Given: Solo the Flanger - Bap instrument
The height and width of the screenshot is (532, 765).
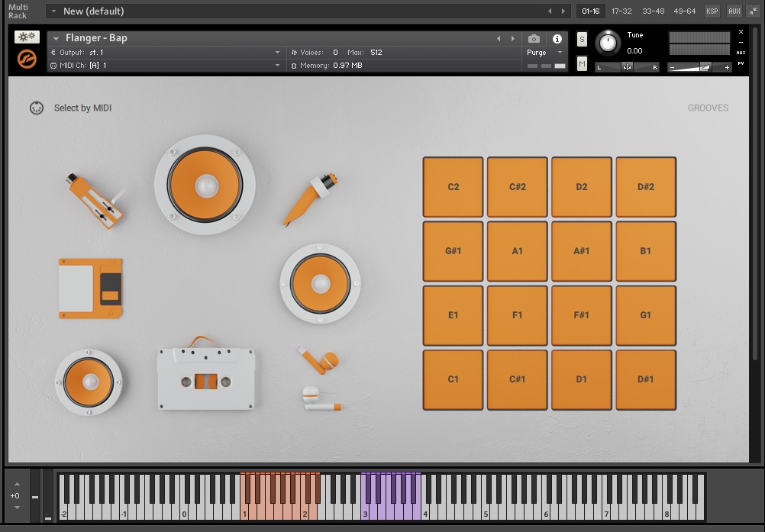Looking at the screenshot, I should [x=581, y=38].
